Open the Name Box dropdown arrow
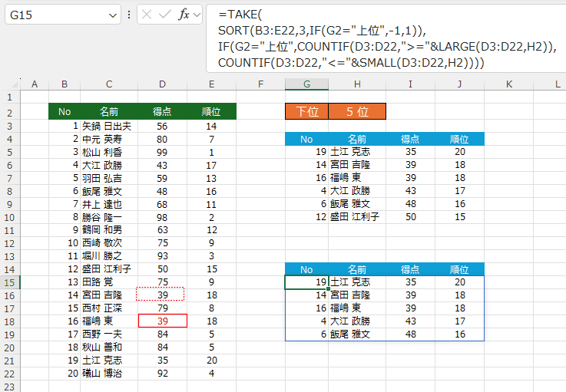 coord(114,14)
